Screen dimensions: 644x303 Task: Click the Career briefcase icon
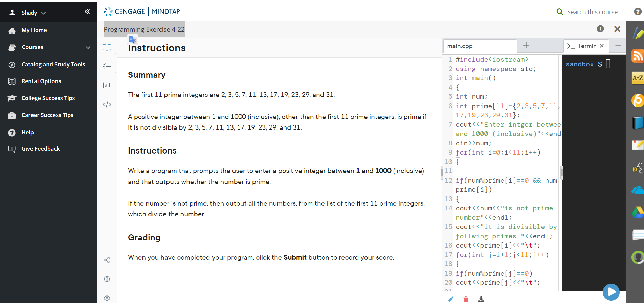[x=12, y=115]
